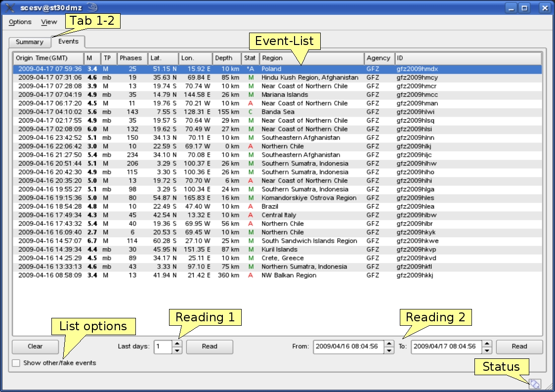Screen dimensions: 555x392
Task: Increase the Last days value with up arrow
Action: click(x=177, y=344)
